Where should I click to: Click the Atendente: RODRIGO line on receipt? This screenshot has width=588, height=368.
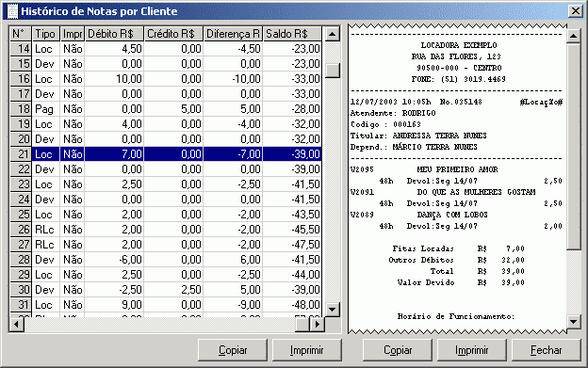pyautogui.click(x=393, y=113)
